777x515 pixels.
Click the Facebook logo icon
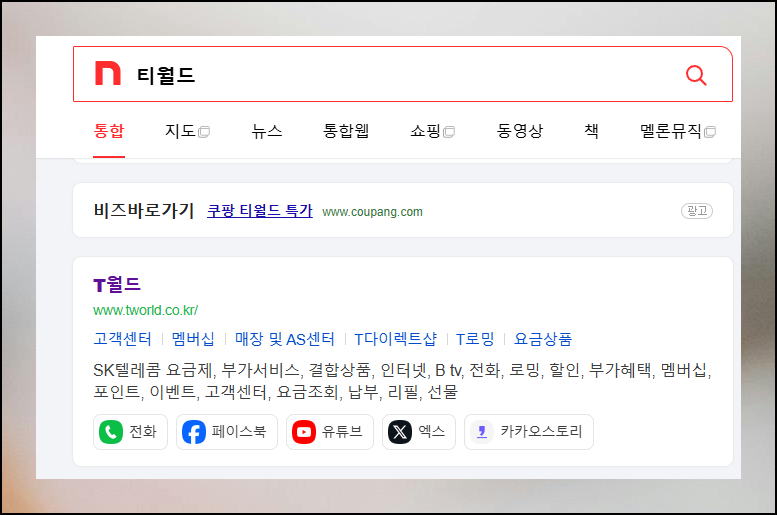point(194,432)
